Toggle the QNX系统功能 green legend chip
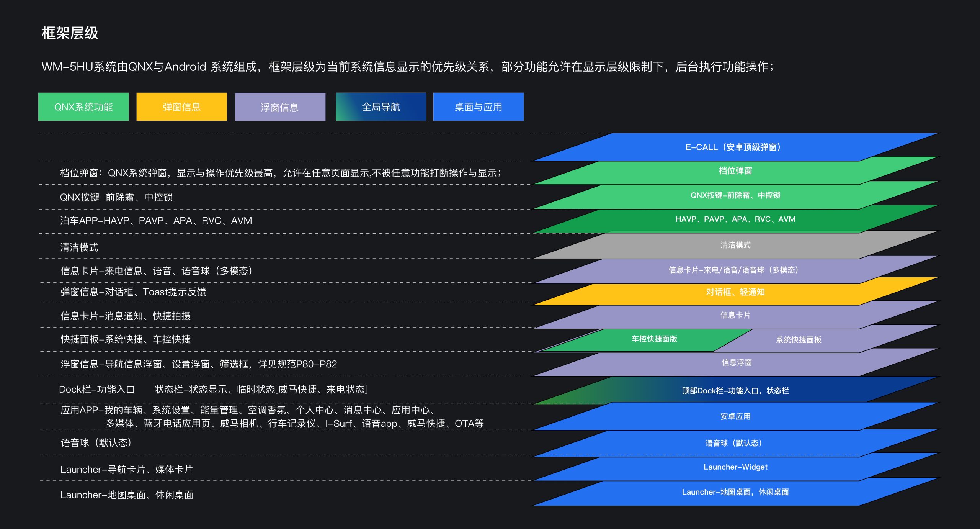Image resolution: width=980 pixels, height=529 pixels. [83, 107]
